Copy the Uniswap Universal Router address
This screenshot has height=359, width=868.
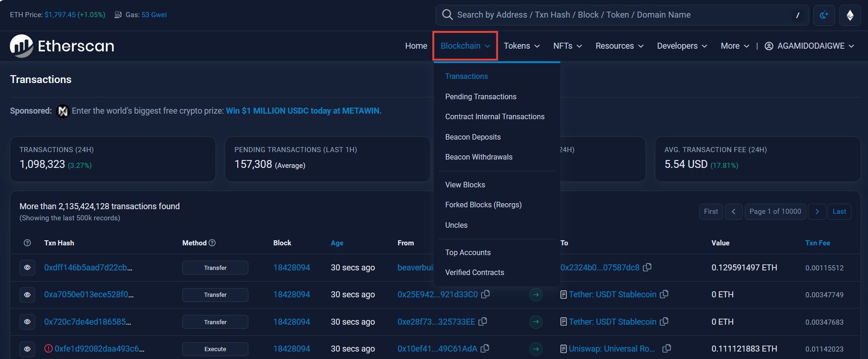pos(666,348)
